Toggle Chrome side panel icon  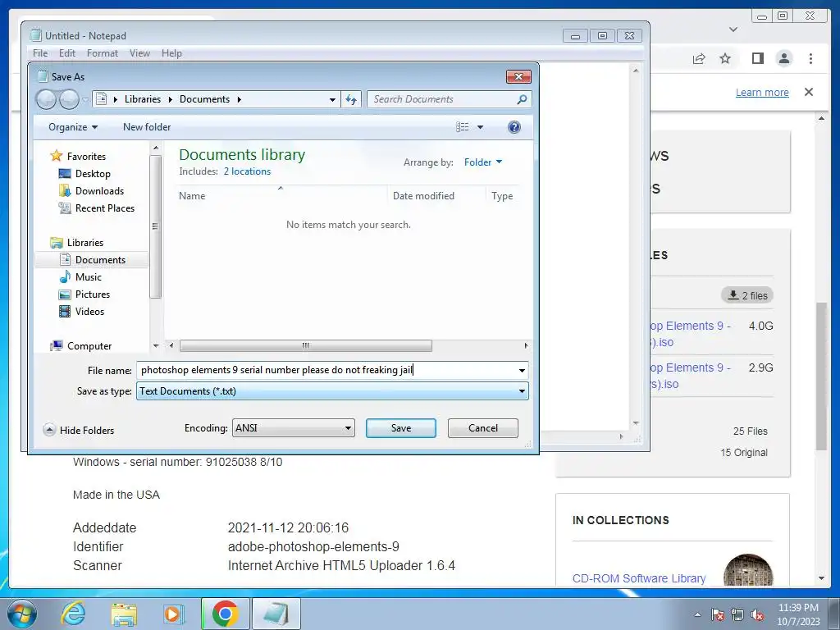tap(757, 58)
